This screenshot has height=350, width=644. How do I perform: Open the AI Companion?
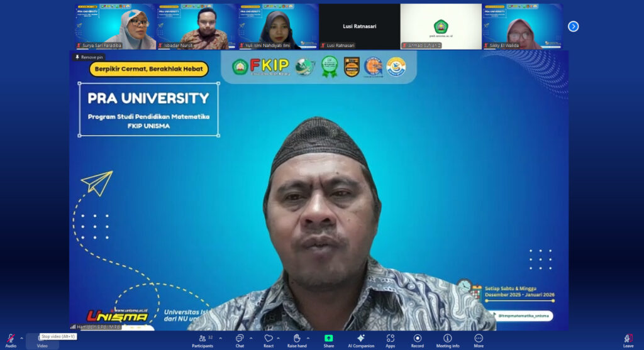point(361,341)
